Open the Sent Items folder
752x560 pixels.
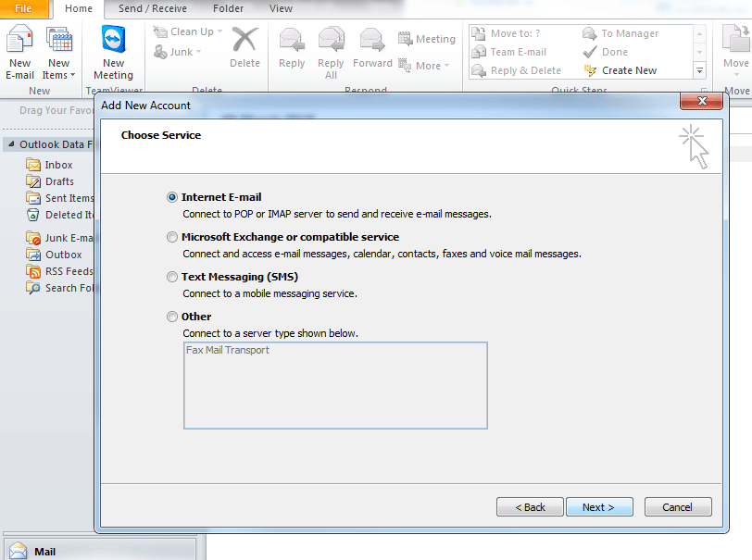pos(60,198)
